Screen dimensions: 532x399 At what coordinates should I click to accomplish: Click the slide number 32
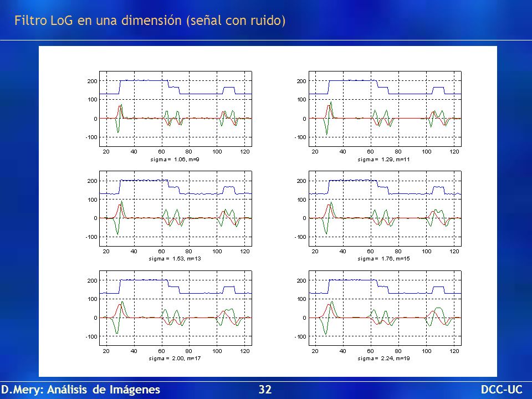(x=265, y=389)
